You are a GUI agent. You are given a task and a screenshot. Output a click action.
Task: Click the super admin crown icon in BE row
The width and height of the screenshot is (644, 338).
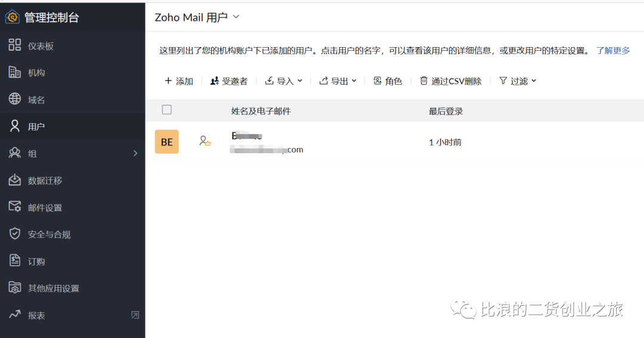(205, 141)
